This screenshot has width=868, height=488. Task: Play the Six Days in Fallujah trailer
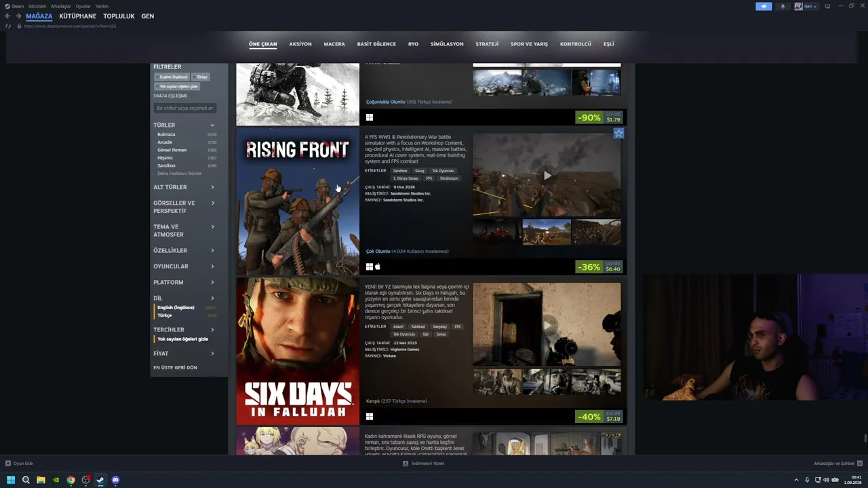[x=547, y=325]
